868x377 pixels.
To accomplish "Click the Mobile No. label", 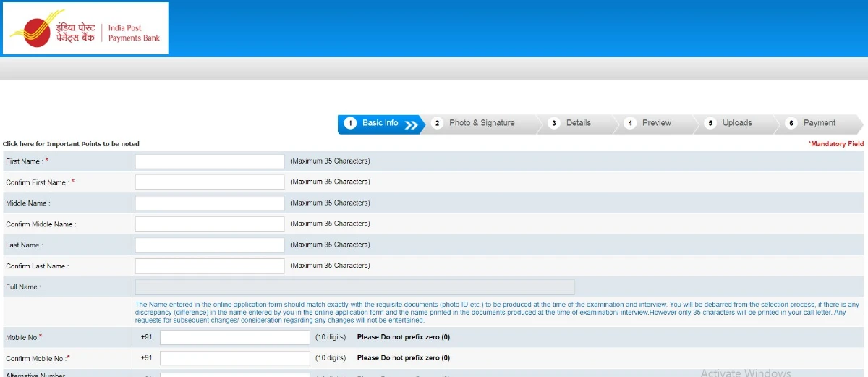I will [24, 337].
